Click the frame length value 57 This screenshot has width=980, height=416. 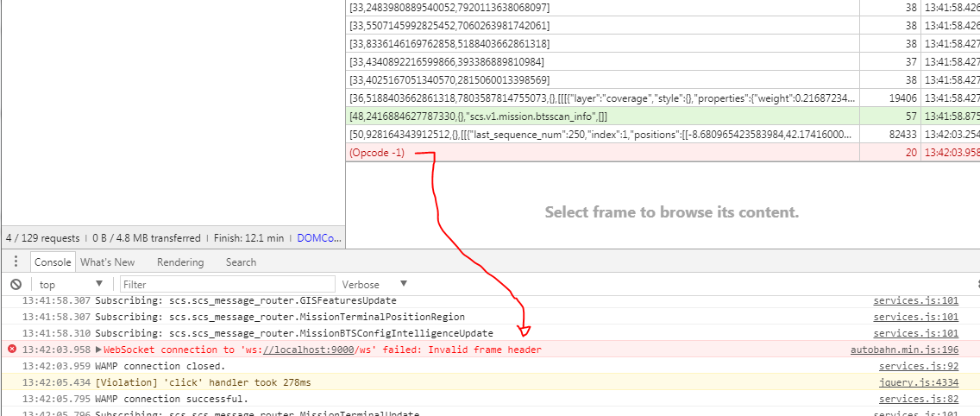pyautogui.click(x=911, y=117)
